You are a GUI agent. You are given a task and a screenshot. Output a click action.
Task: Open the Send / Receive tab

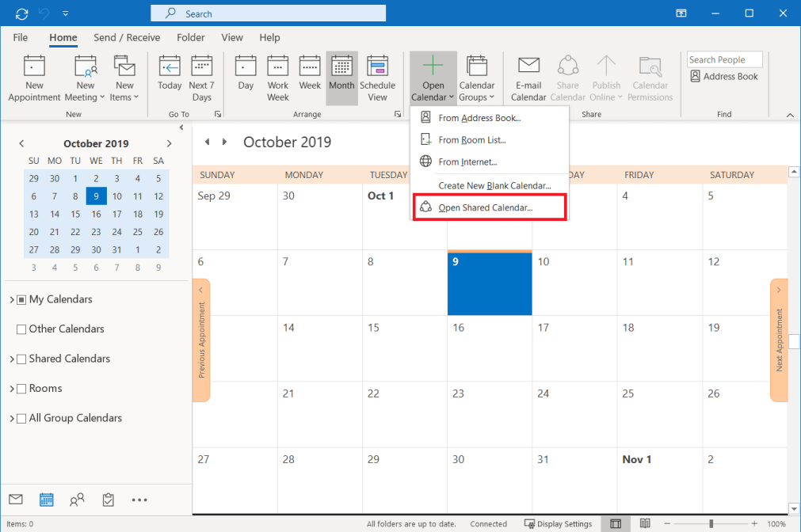coord(127,37)
